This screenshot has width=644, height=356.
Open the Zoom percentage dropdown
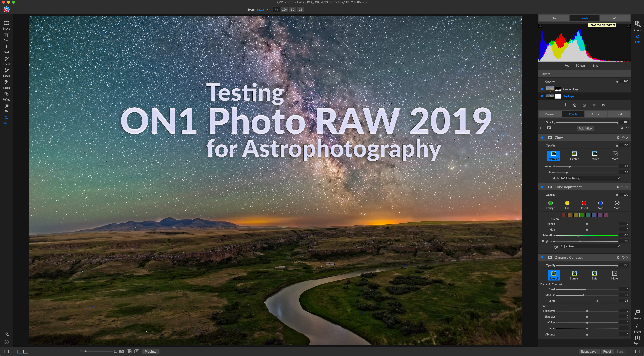click(267, 10)
